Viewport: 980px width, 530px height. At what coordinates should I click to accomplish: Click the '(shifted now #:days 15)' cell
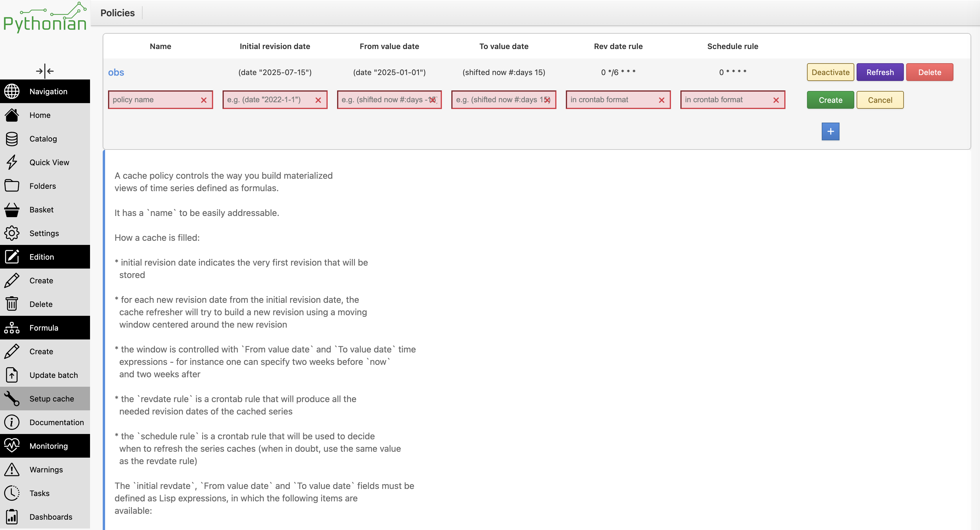coord(504,72)
